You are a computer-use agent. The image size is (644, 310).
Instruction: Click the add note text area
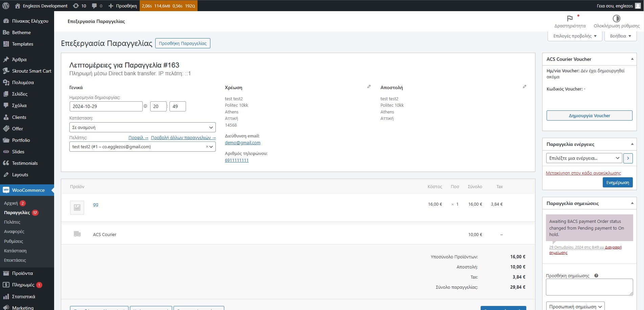tap(589, 287)
